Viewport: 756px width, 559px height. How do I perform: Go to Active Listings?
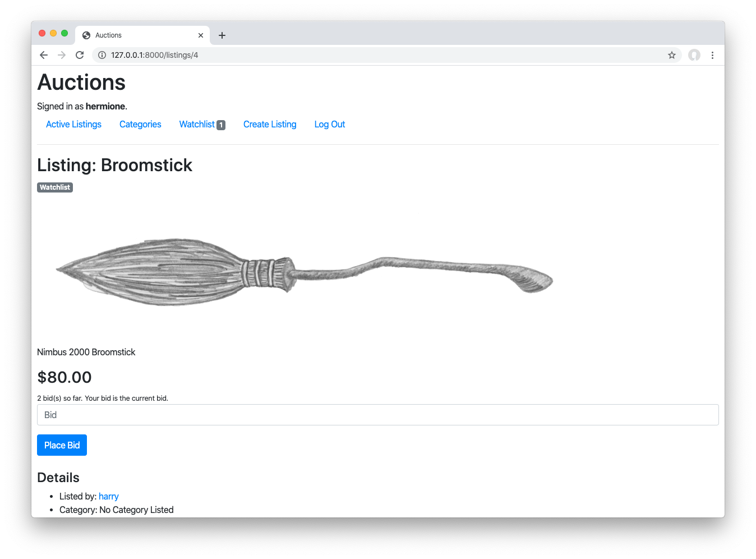coord(73,124)
